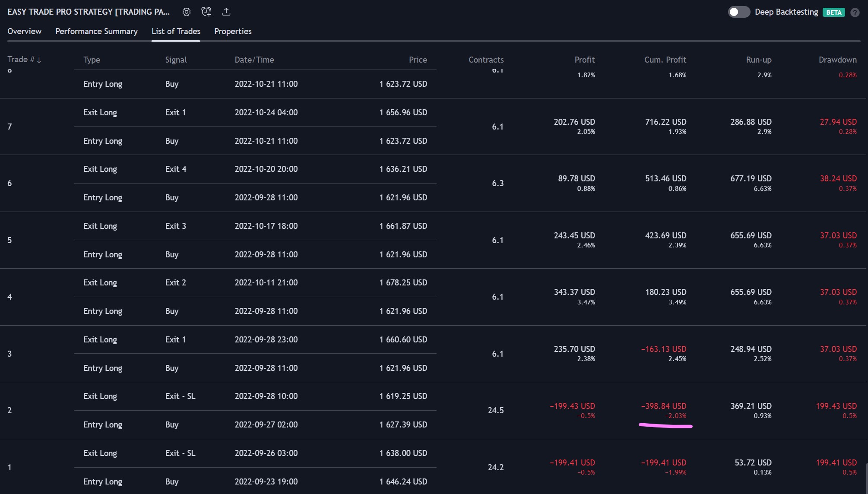The image size is (868, 494).
Task: Sort by Trade # descending arrow
Action: 39,60
